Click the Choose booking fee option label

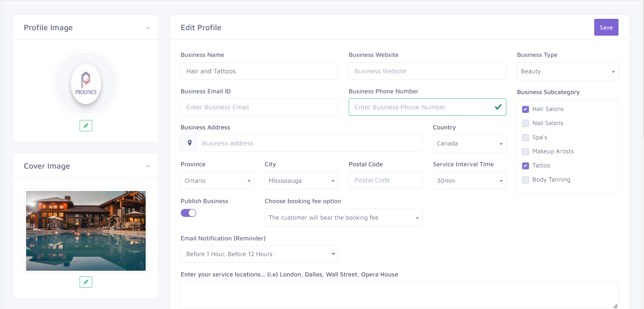click(x=303, y=201)
